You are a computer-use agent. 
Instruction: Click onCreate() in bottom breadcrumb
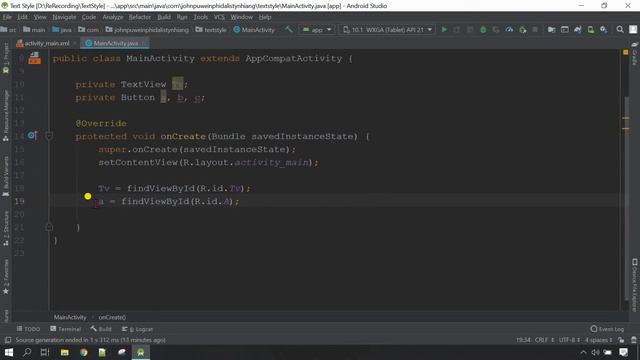(112, 317)
